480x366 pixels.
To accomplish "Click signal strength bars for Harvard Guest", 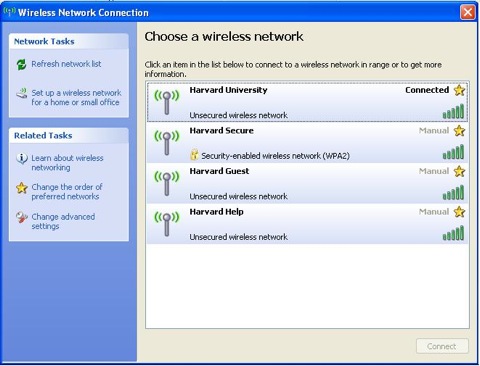I will [453, 193].
